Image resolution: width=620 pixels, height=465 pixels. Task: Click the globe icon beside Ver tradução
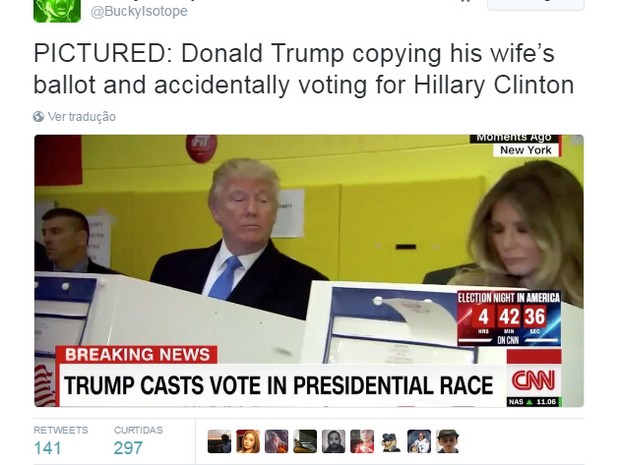[x=38, y=117]
